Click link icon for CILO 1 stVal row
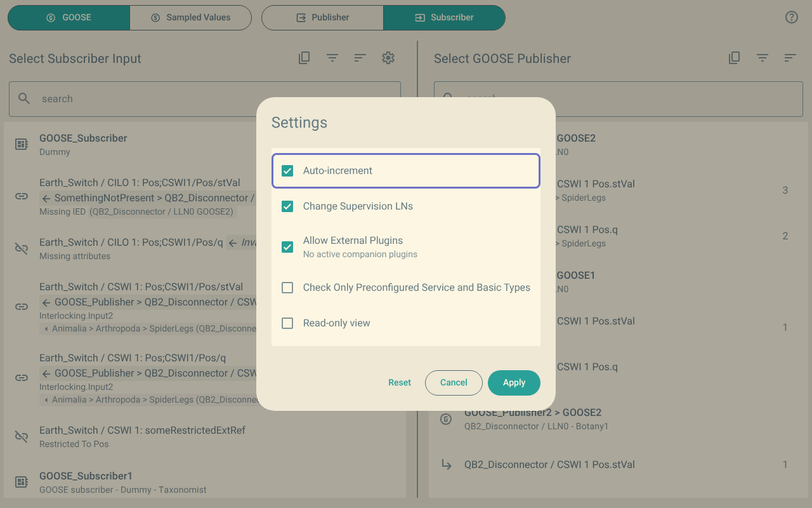This screenshot has height=508, width=812. pos(22,196)
